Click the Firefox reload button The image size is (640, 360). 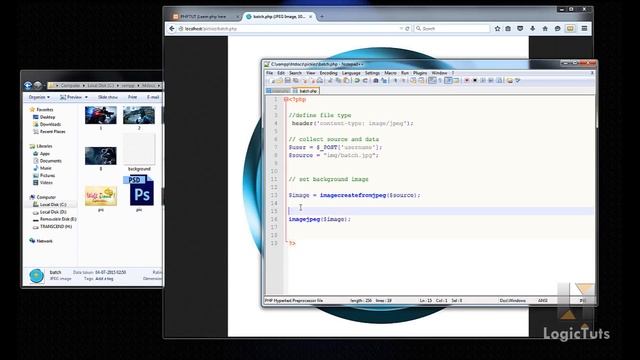pos(407,29)
